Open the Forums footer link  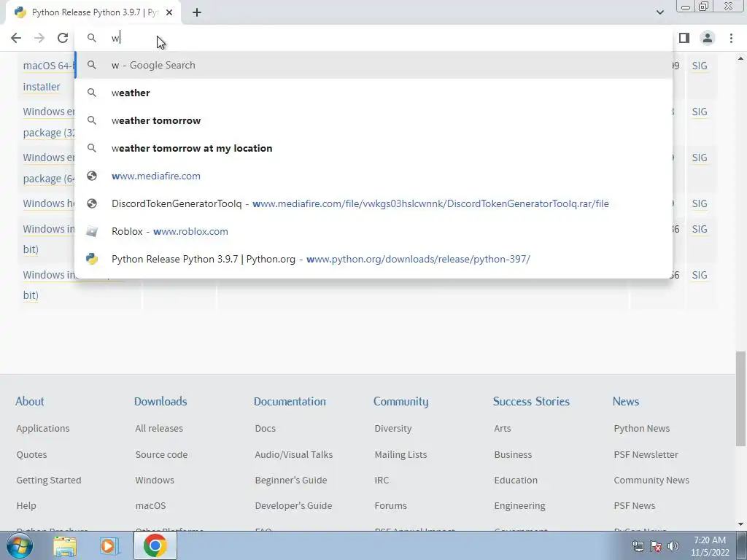391,506
